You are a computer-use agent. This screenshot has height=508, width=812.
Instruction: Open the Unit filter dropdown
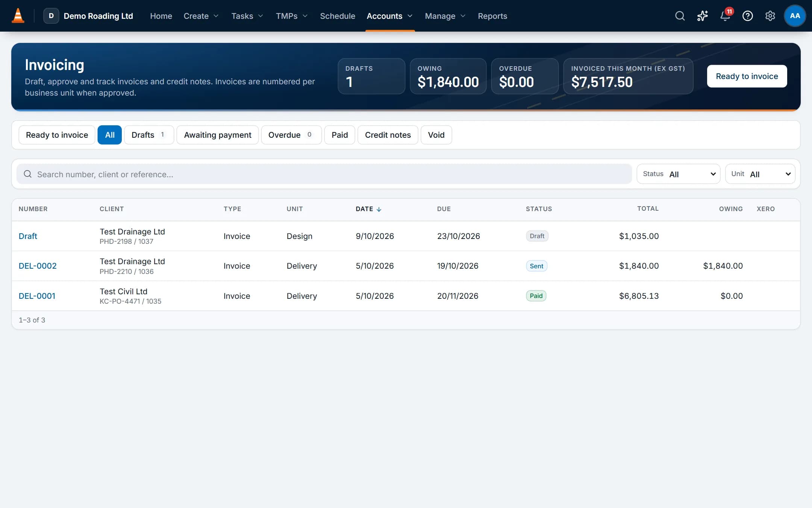[x=760, y=174]
